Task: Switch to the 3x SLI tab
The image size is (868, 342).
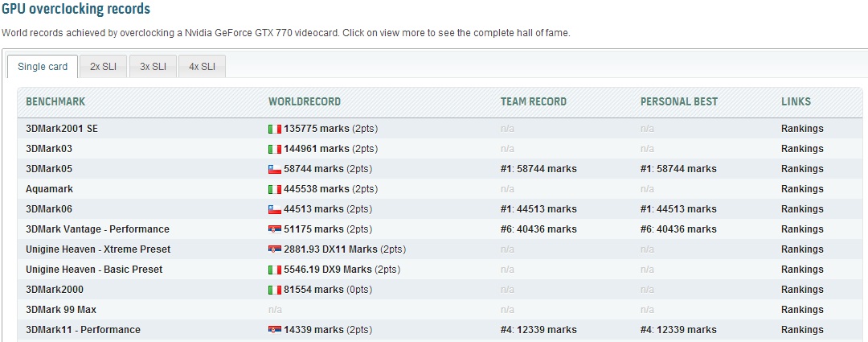Action: 153,67
